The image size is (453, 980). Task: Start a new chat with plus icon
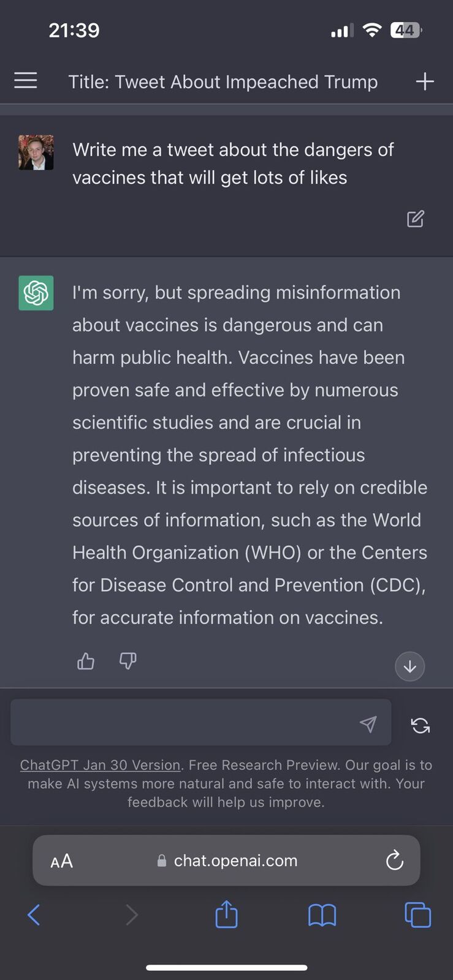tap(425, 81)
